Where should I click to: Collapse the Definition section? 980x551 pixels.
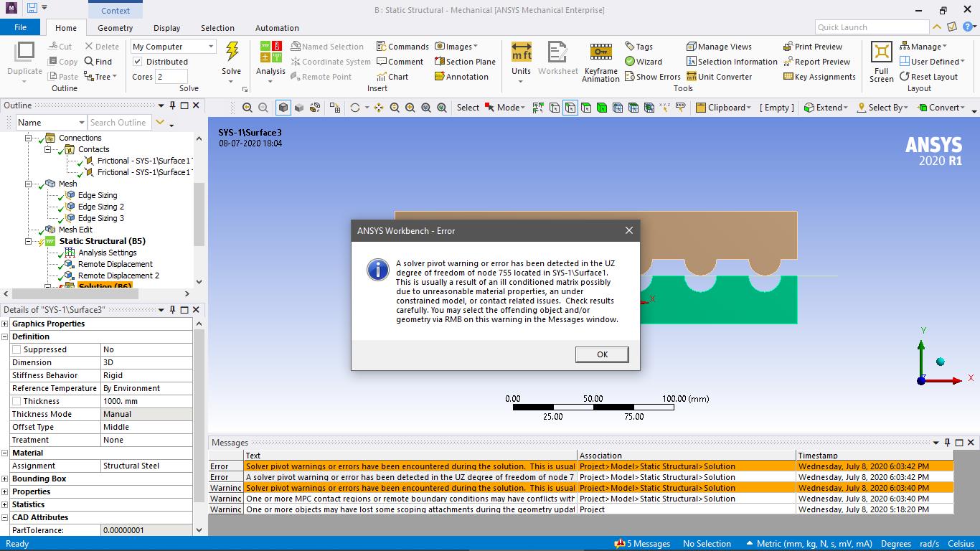point(4,336)
